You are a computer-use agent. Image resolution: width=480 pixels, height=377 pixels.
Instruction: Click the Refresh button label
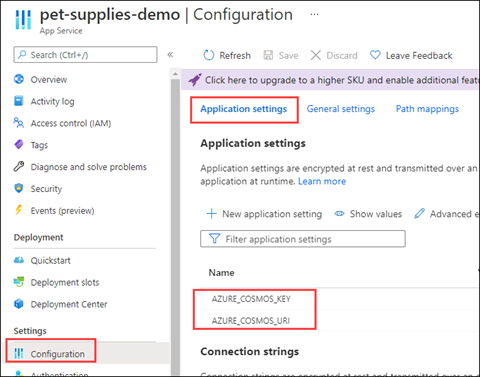235,55
